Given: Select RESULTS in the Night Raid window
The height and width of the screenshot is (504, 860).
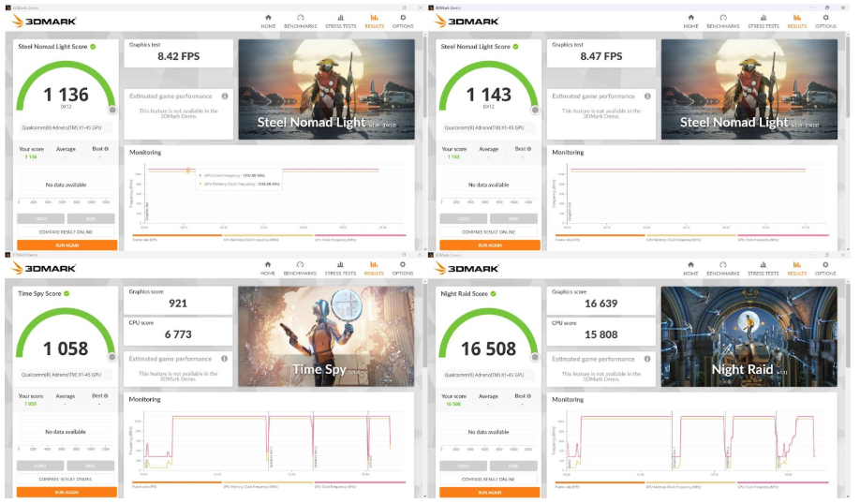Looking at the screenshot, I should tap(797, 268).
